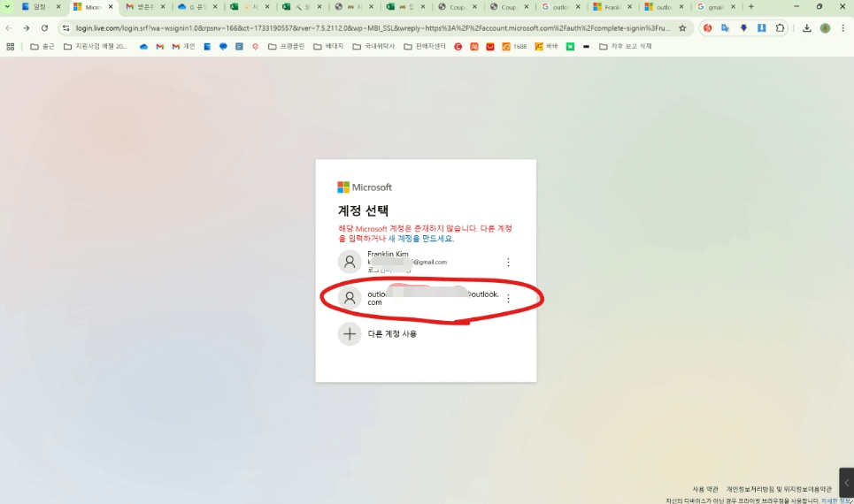
Task: Close the 일정 tab
Action: tap(58, 7)
